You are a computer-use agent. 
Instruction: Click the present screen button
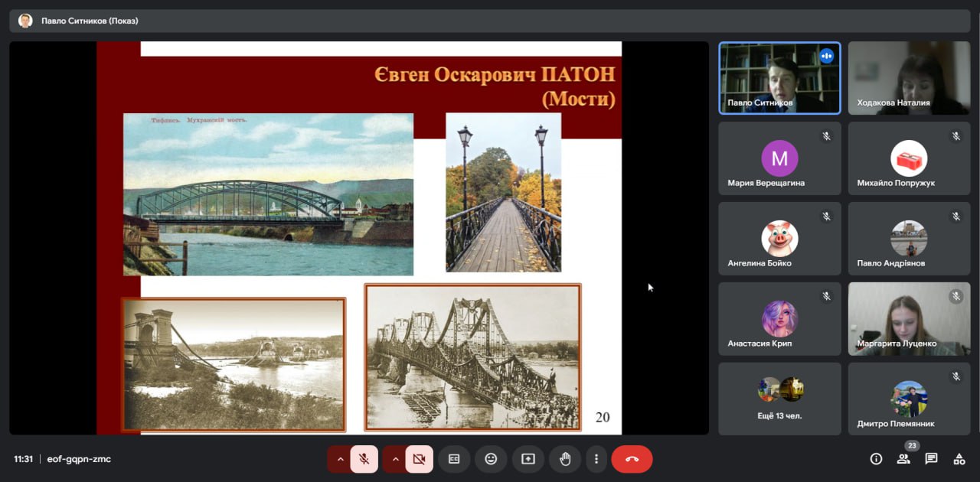528,459
